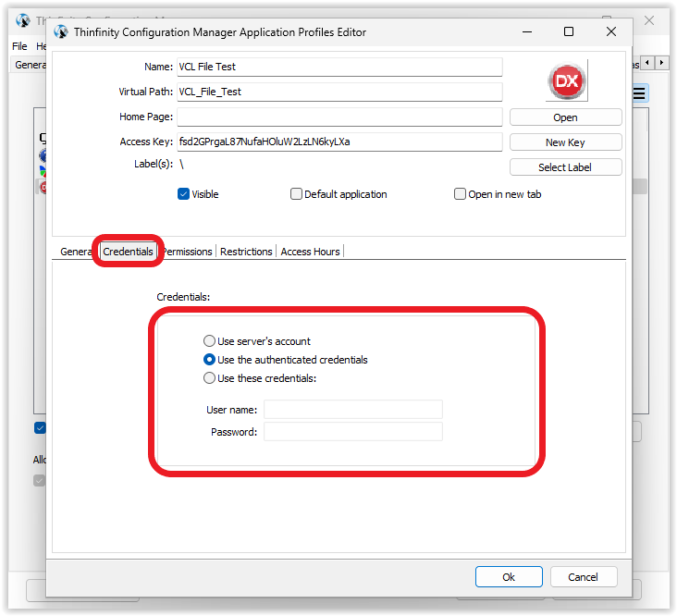Switch to the Credentials tab
677x616 pixels.
(x=128, y=252)
